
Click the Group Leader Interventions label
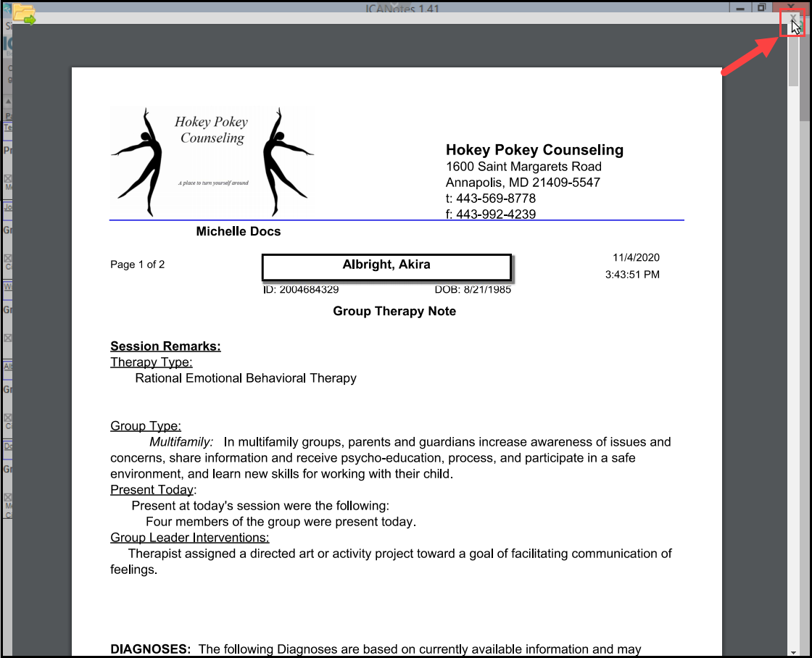190,538
